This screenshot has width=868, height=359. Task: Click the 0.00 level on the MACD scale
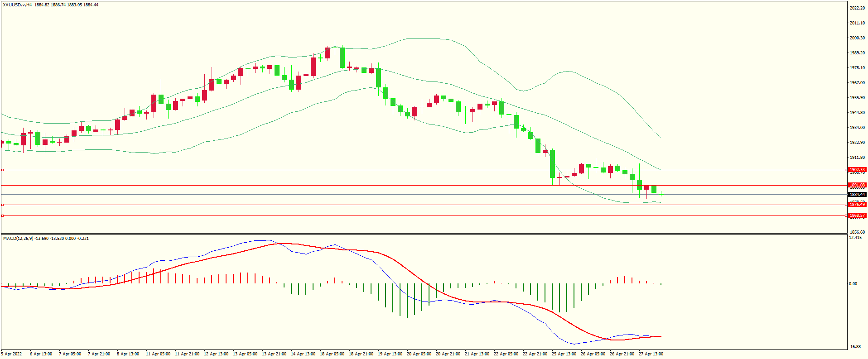853,284
